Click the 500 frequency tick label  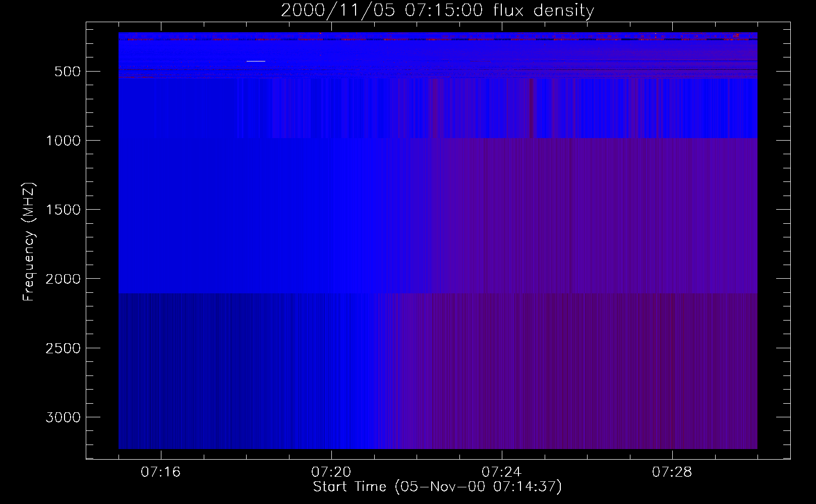[67, 72]
